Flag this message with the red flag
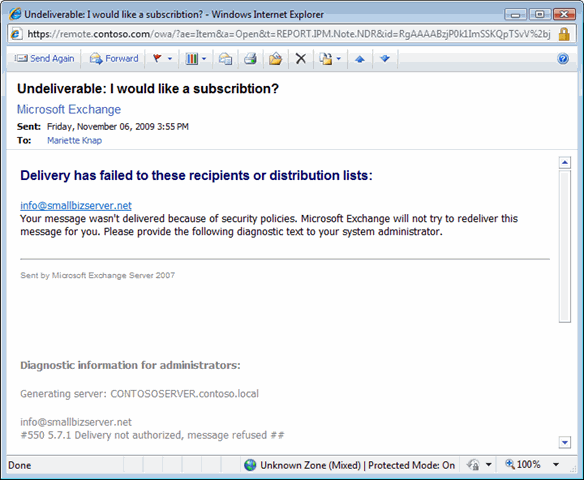Screen dimensions: 584x480 coord(157,58)
